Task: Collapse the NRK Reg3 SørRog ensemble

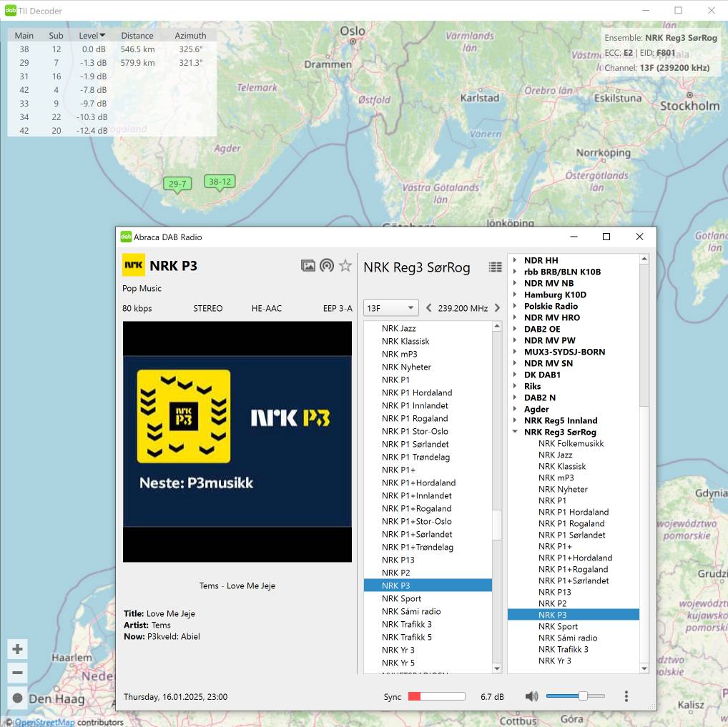Action: (515, 432)
